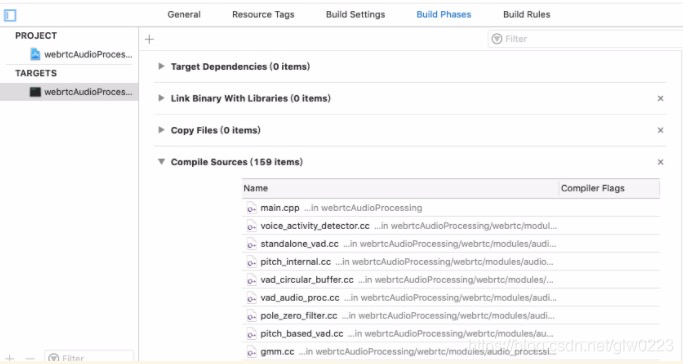Open the Build Rules tab

tap(527, 14)
